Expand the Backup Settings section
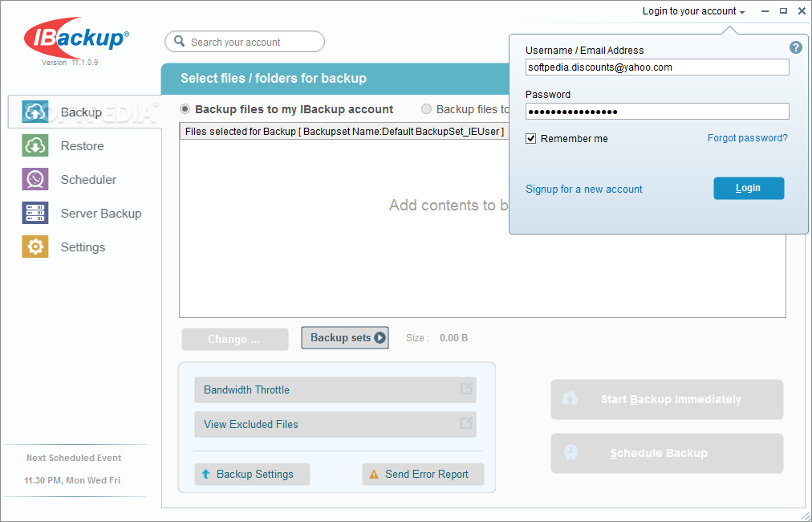 click(252, 475)
